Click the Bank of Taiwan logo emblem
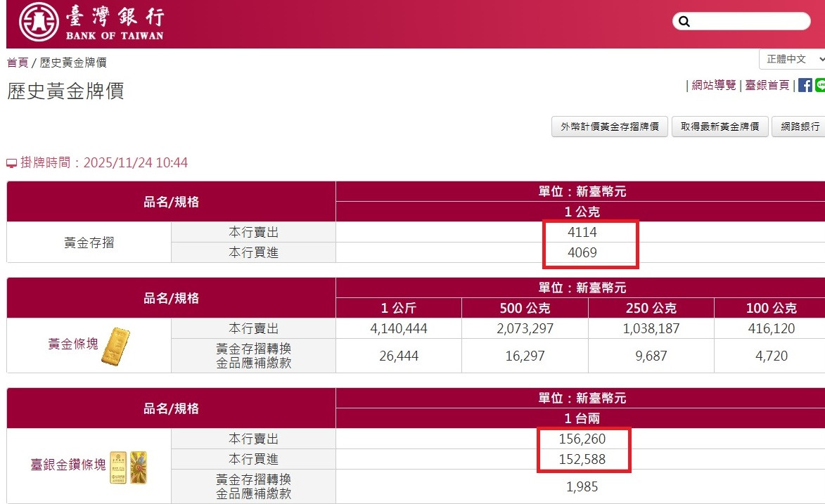Image resolution: width=825 pixels, height=504 pixels. [39, 23]
